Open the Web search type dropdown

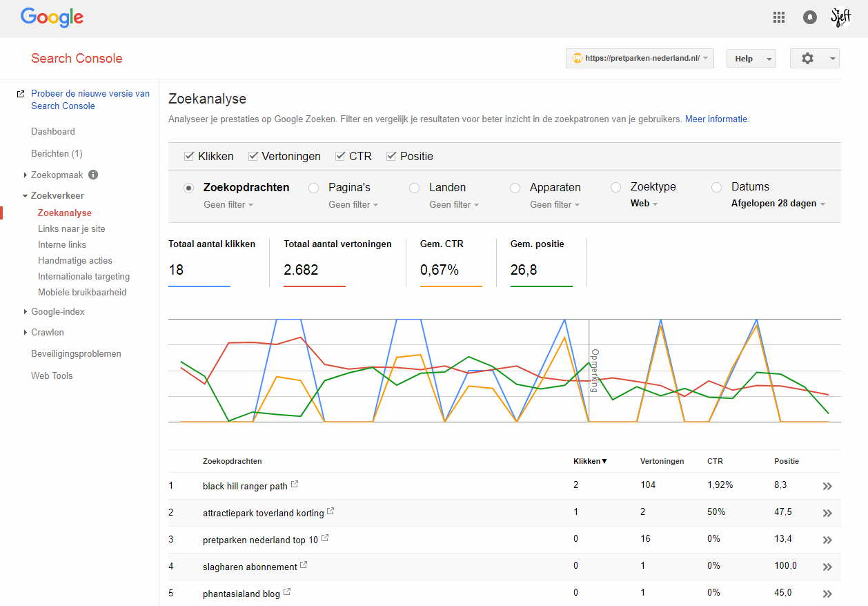pyautogui.click(x=644, y=204)
